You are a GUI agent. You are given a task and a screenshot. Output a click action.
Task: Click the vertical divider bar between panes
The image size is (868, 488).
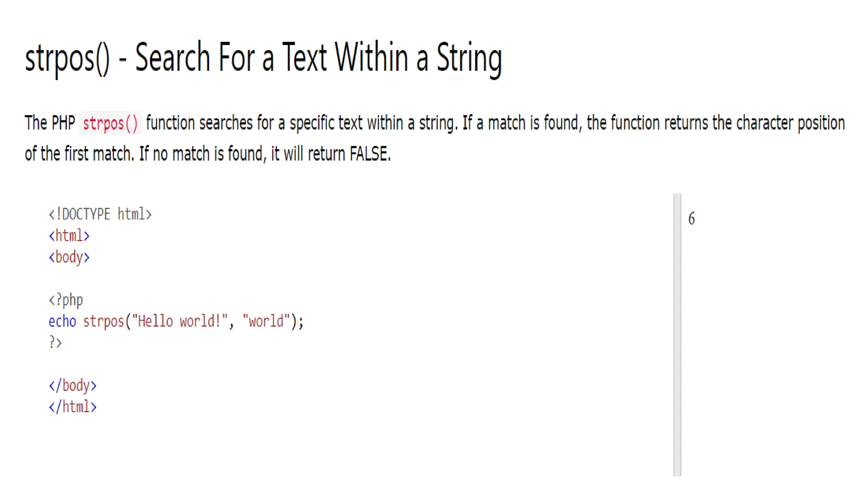pos(677,335)
